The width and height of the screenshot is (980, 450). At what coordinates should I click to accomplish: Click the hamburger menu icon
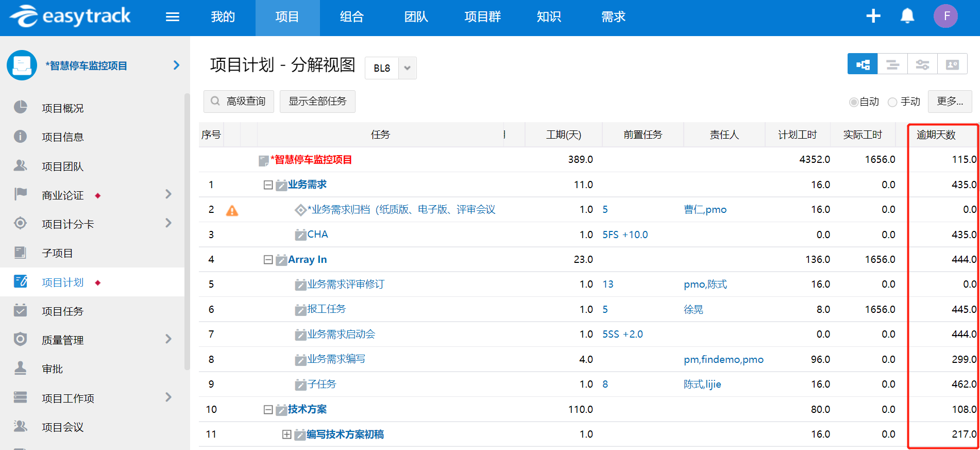point(172,17)
